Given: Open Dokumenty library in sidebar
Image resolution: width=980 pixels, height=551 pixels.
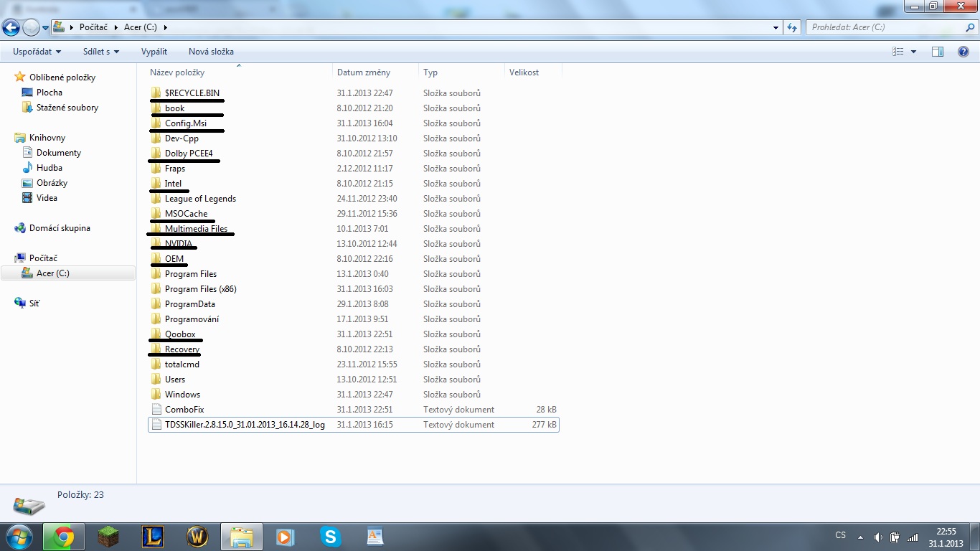Looking at the screenshot, I should tap(59, 153).
